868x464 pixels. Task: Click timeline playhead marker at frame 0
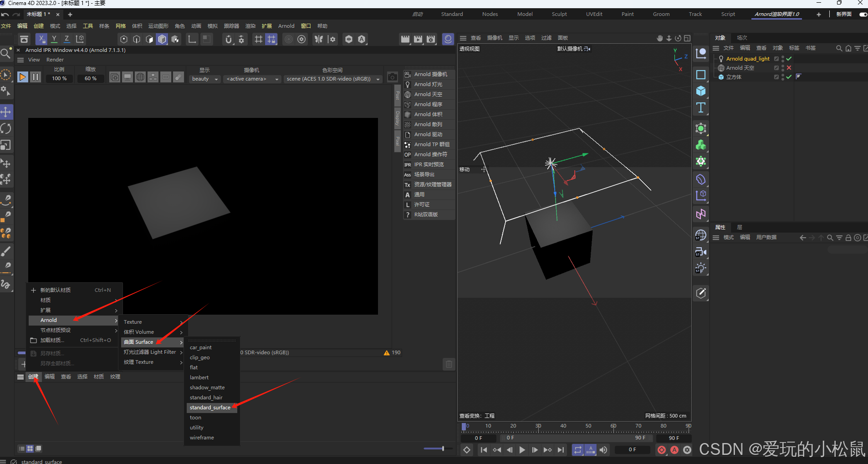(x=464, y=427)
